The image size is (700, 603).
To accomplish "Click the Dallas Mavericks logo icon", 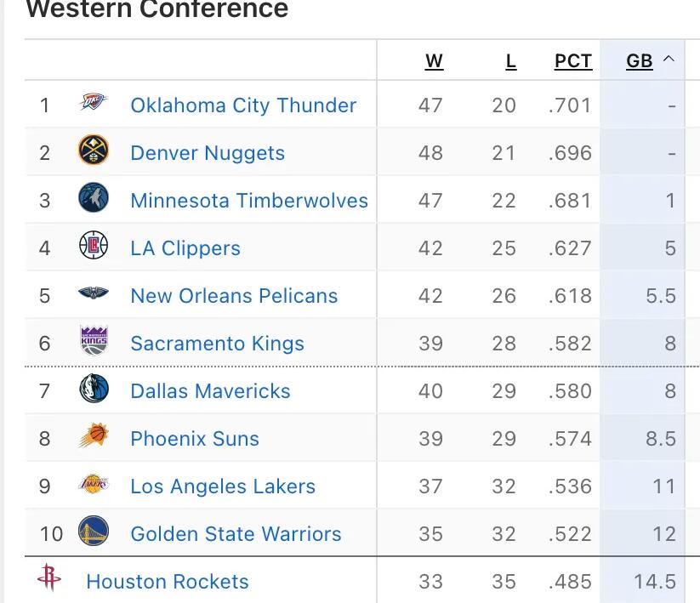I will 94,390.
